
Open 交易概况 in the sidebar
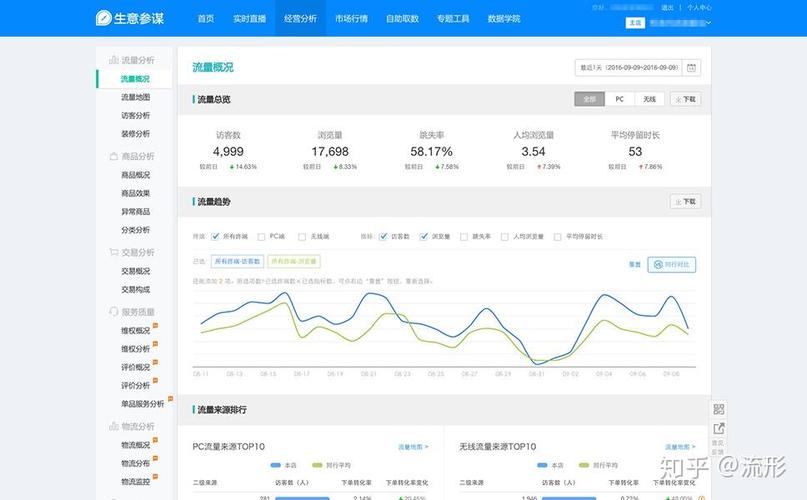tap(135, 271)
